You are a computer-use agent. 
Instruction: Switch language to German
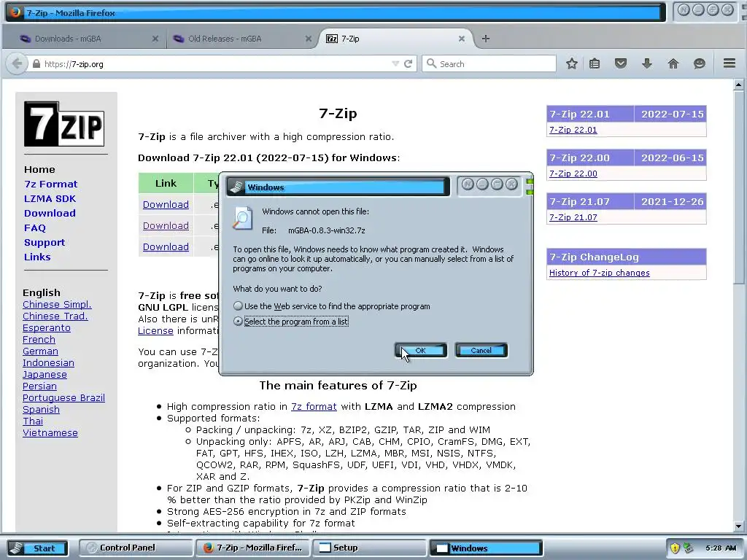tap(41, 351)
